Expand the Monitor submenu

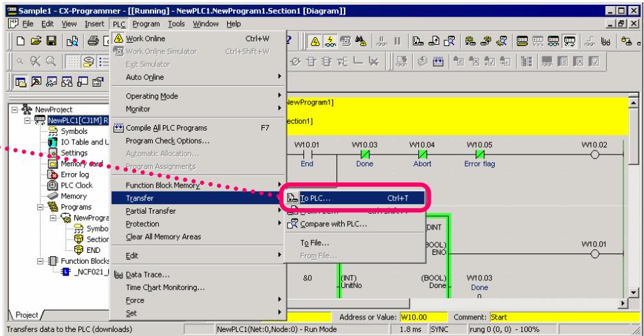tap(198, 109)
